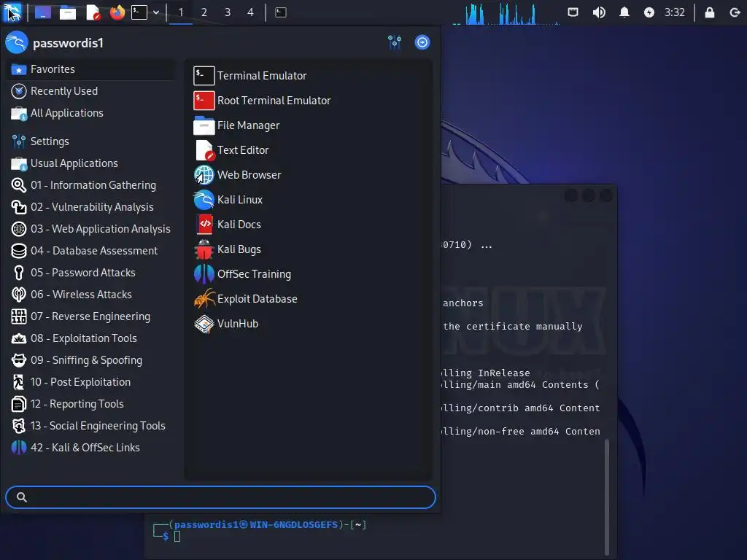Select 02 - Vulnerability Analysis category

[91, 207]
